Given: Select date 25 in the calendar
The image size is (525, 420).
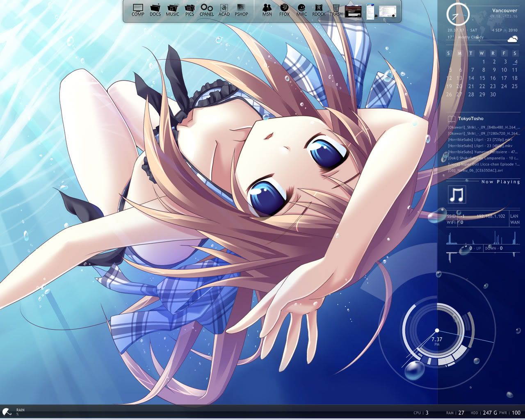Looking at the screenshot, I should 515,86.
